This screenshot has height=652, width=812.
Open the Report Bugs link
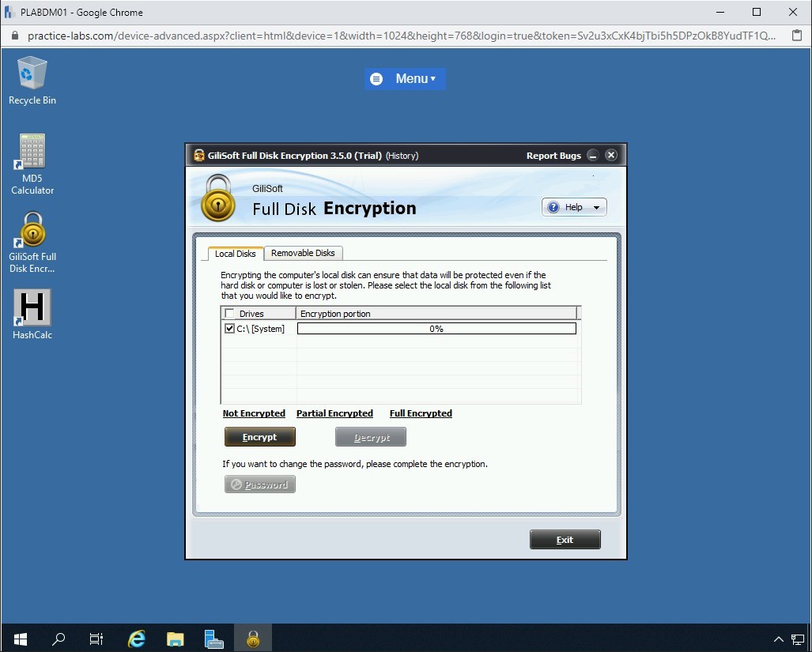(x=553, y=156)
